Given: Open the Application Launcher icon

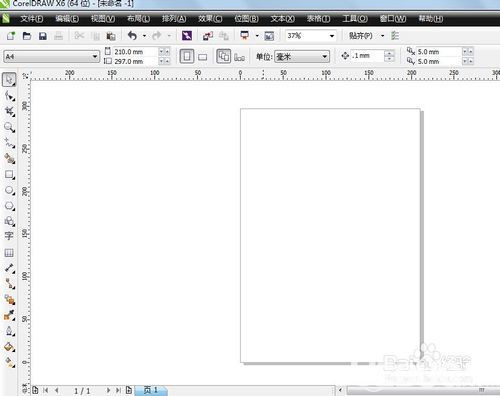Looking at the screenshot, I should [245, 35].
